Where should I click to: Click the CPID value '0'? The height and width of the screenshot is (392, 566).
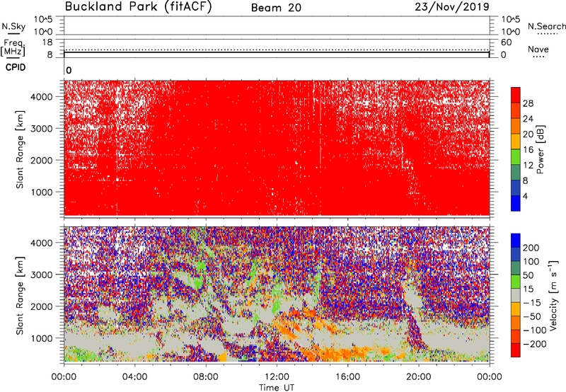[69, 71]
